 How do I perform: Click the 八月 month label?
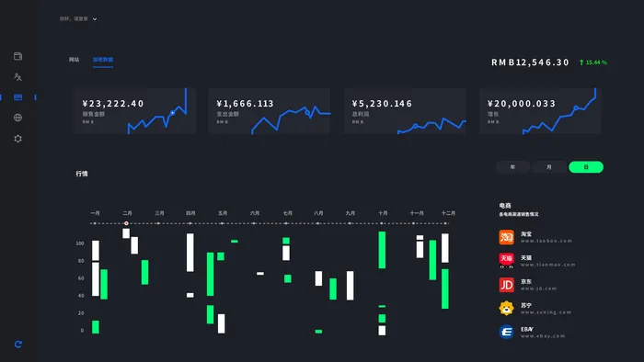tap(318, 213)
